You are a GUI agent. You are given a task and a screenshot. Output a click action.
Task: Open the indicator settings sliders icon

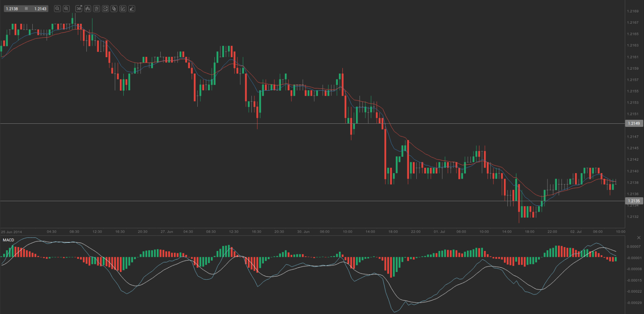[x=97, y=9]
